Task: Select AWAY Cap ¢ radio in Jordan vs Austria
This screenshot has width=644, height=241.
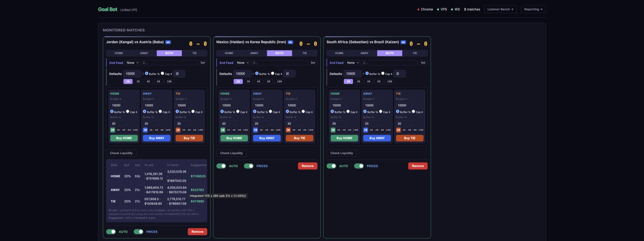Action: pos(160,111)
